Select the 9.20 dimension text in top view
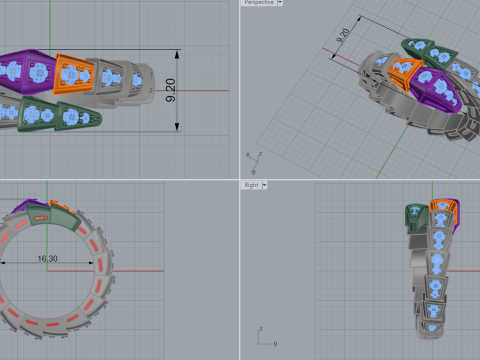This screenshot has width=480, height=360. (170, 90)
